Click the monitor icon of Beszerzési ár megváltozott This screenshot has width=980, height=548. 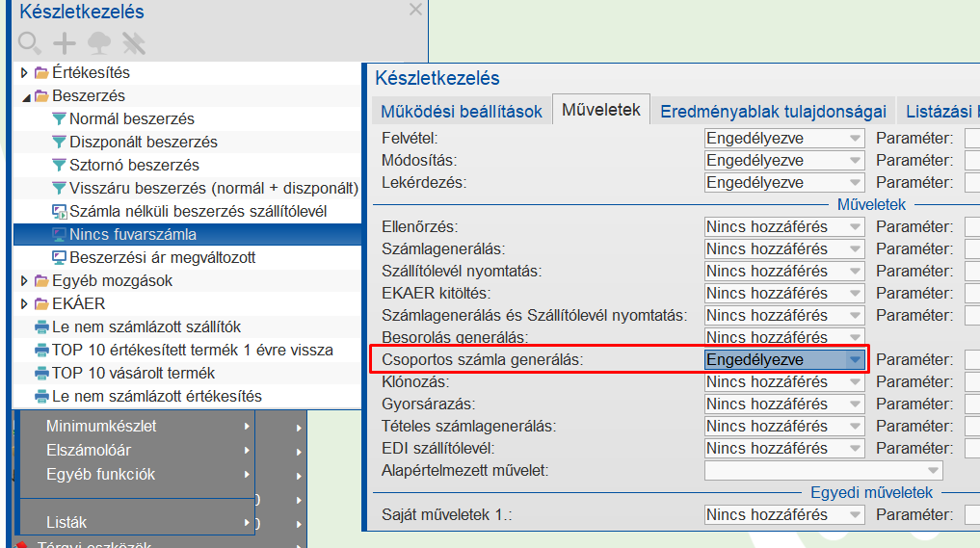click(x=59, y=257)
